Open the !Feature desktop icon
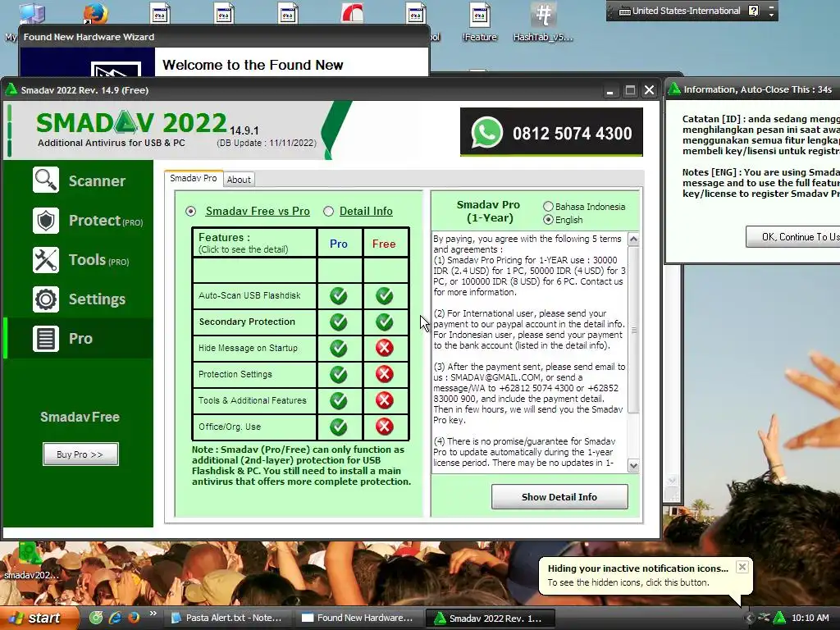 479,21
